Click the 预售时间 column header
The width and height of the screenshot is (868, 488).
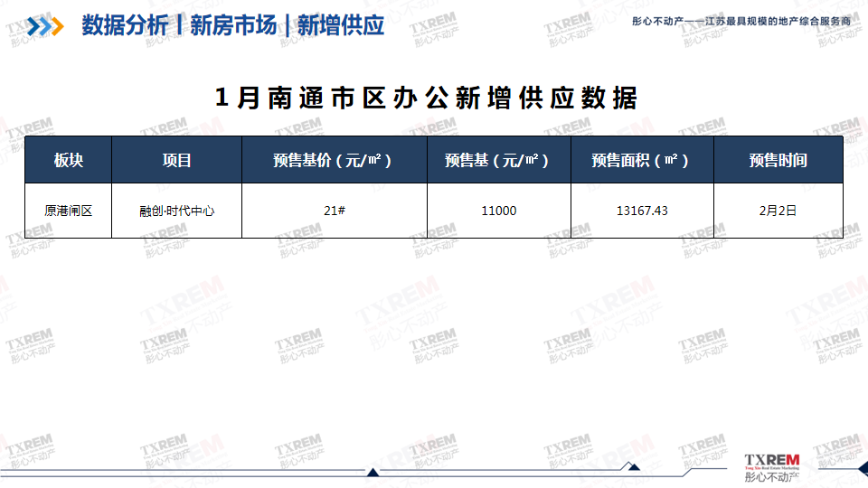coord(778,160)
